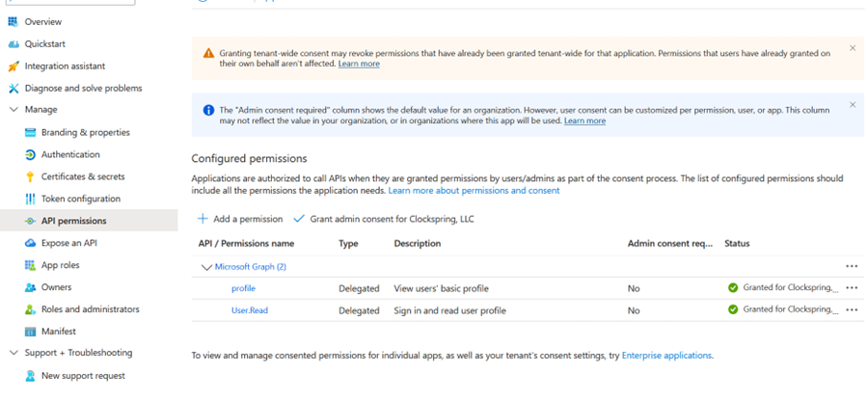This screenshot has height=399, width=868.
Task: Go to Token configuration
Action: 81,199
